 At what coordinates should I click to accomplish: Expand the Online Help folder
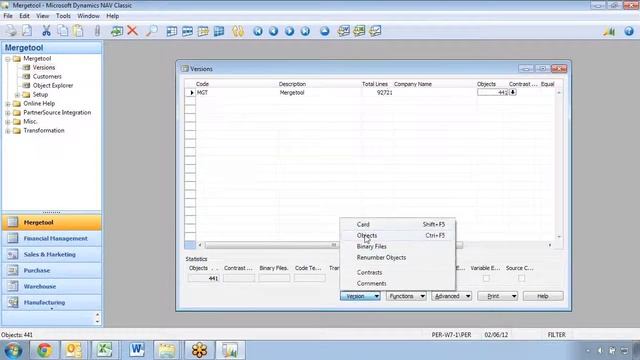tap(8, 104)
